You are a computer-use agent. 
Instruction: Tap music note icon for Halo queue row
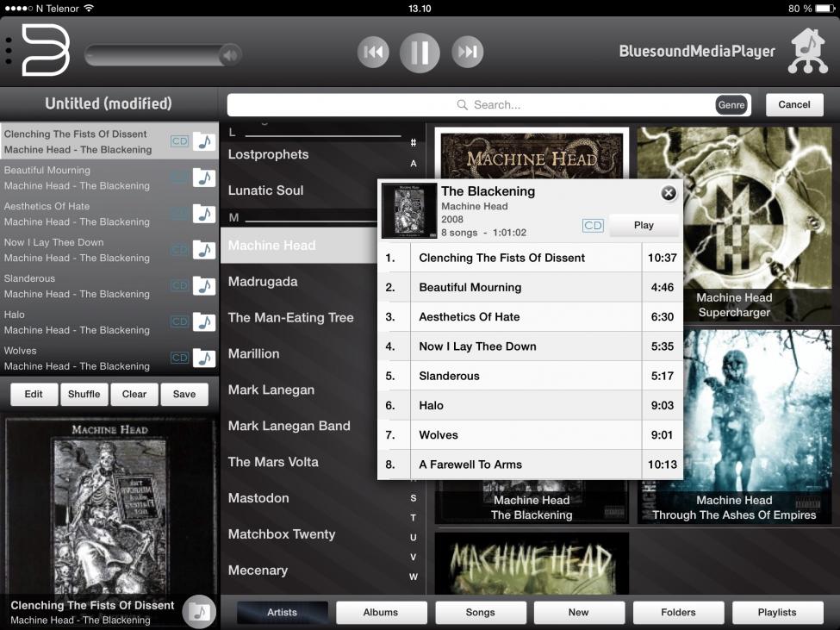[x=204, y=322]
